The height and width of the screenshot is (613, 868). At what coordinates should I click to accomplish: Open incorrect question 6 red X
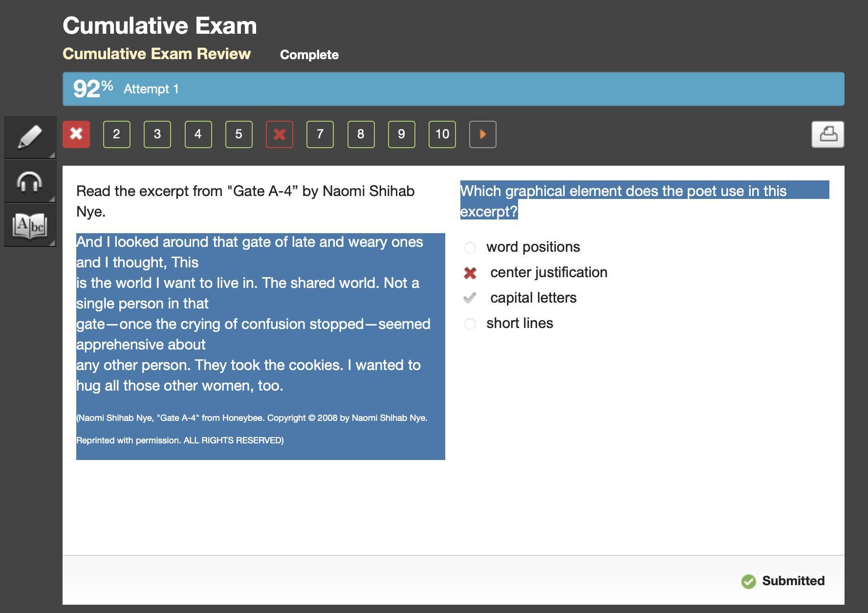coord(279,134)
